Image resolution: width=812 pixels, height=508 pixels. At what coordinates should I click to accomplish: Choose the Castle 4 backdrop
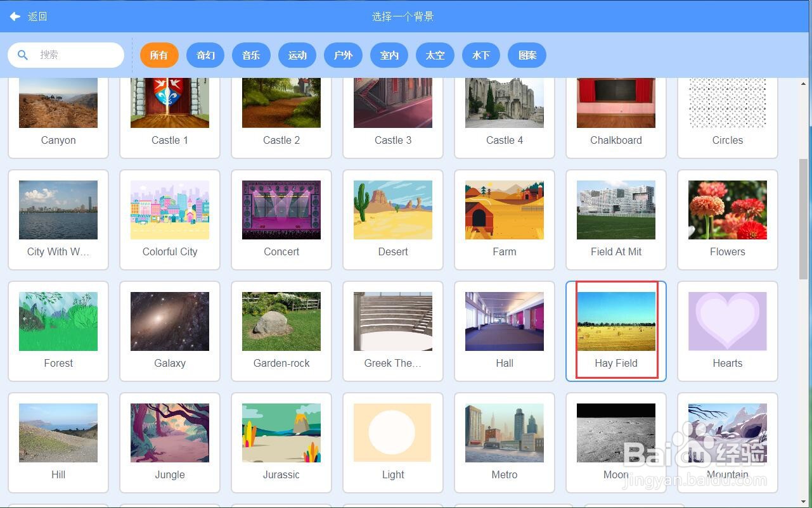[505, 117]
